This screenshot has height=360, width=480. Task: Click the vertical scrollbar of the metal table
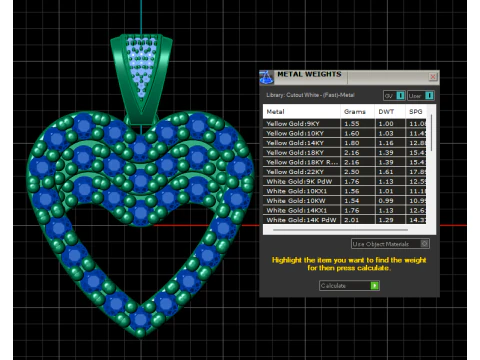coord(431,133)
